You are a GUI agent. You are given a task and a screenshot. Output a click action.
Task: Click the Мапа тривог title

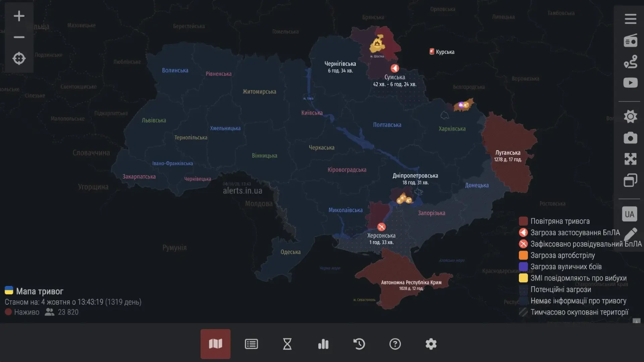click(40, 291)
